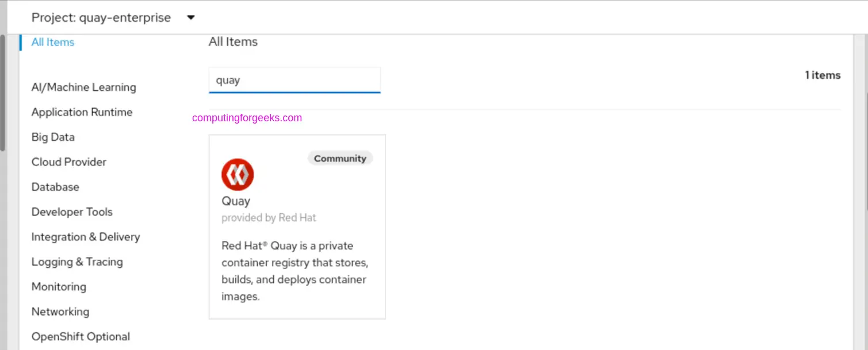The image size is (868, 350).
Task: Select the Logging & Tracing category
Action: click(77, 261)
